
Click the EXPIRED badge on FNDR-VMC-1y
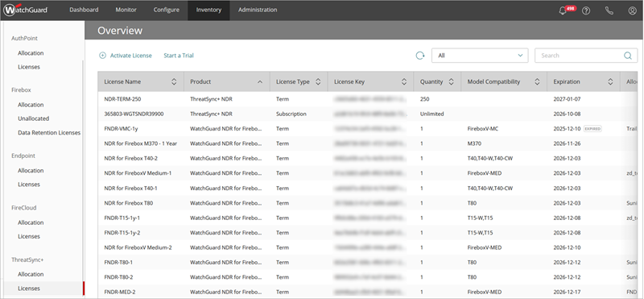click(592, 129)
